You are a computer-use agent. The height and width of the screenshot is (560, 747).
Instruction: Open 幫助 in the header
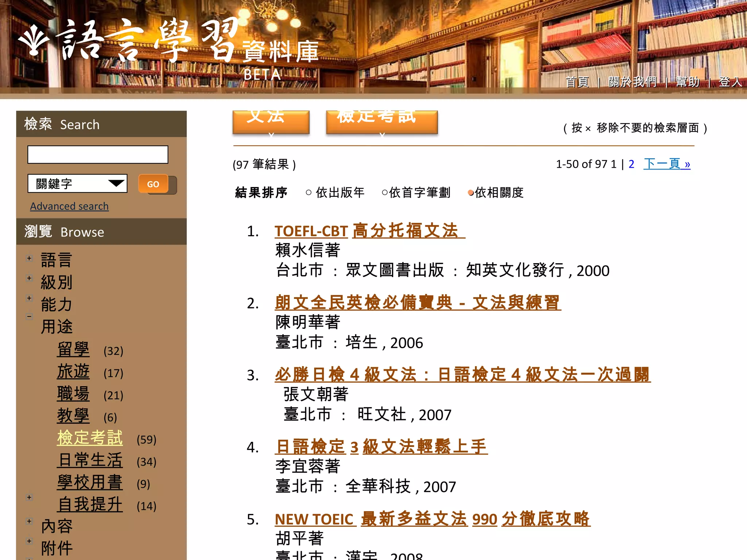(687, 82)
